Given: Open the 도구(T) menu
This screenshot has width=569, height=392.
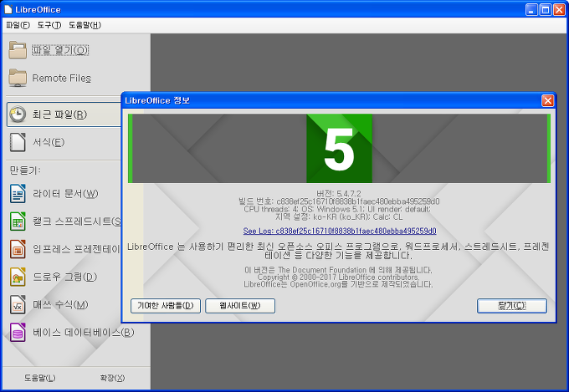Looking at the screenshot, I should pyautogui.click(x=49, y=25).
